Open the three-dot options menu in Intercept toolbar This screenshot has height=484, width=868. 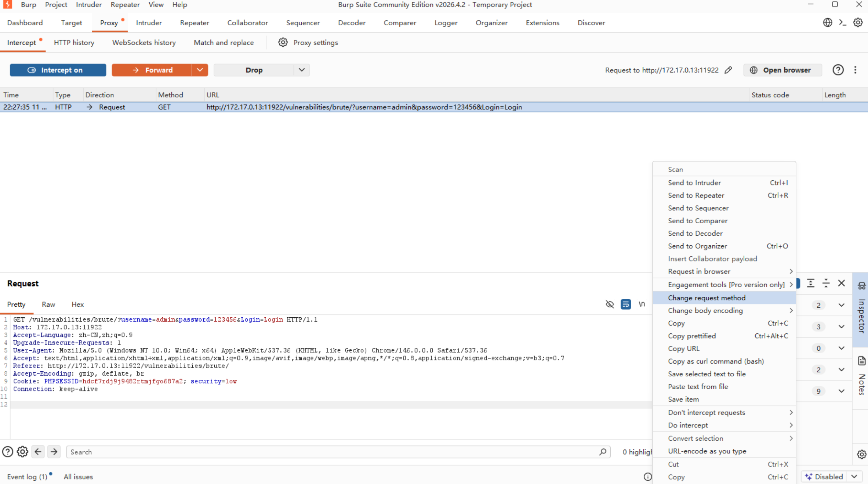[x=855, y=70]
